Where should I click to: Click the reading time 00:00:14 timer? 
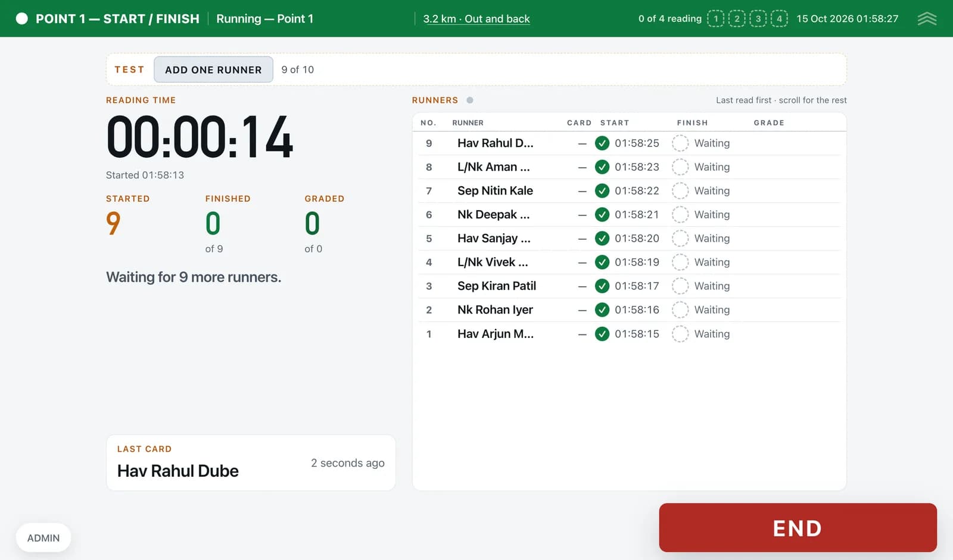(200, 137)
